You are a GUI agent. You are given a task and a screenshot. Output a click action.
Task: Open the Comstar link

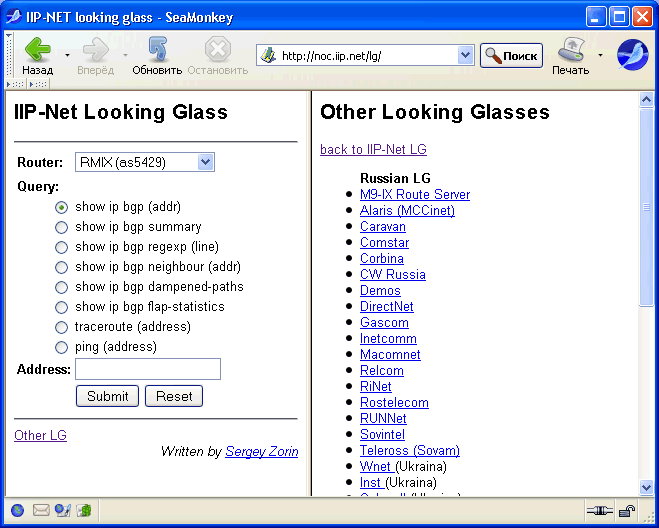[x=385, y=242]
